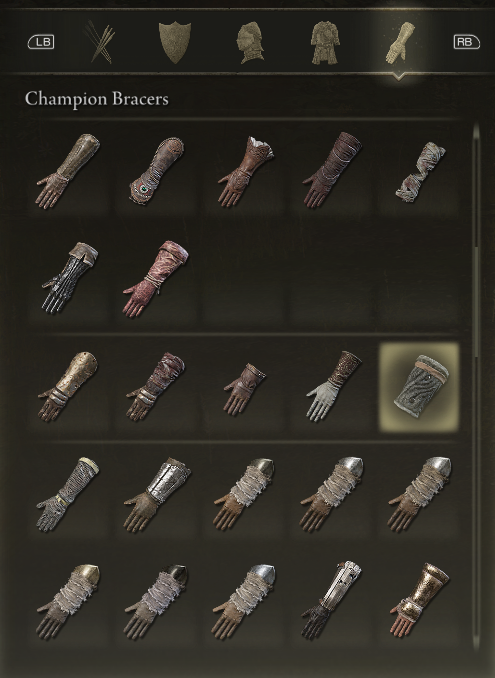Select the highlighted gray Champion Bracers item
The width and height of the screenshot is (495, 678).
(x=419, y=387)
